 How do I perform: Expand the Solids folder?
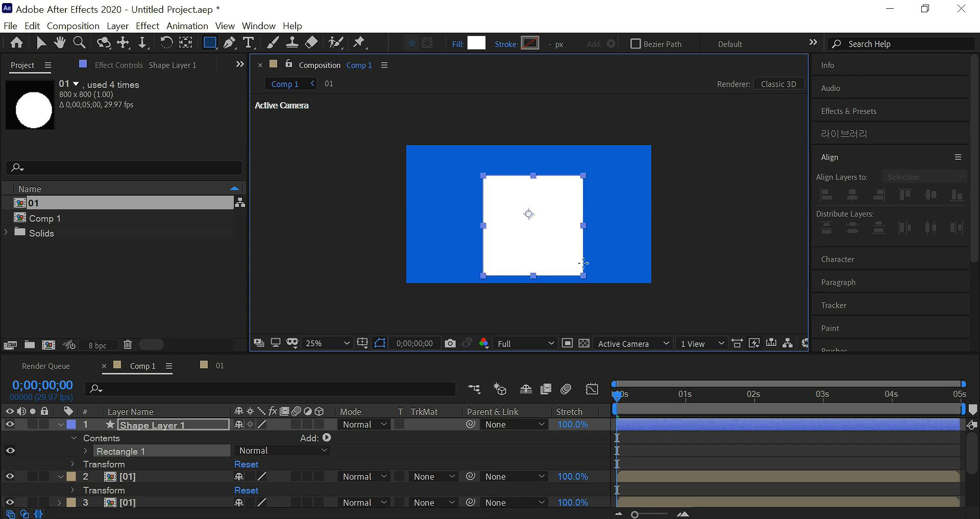(6, 232)
